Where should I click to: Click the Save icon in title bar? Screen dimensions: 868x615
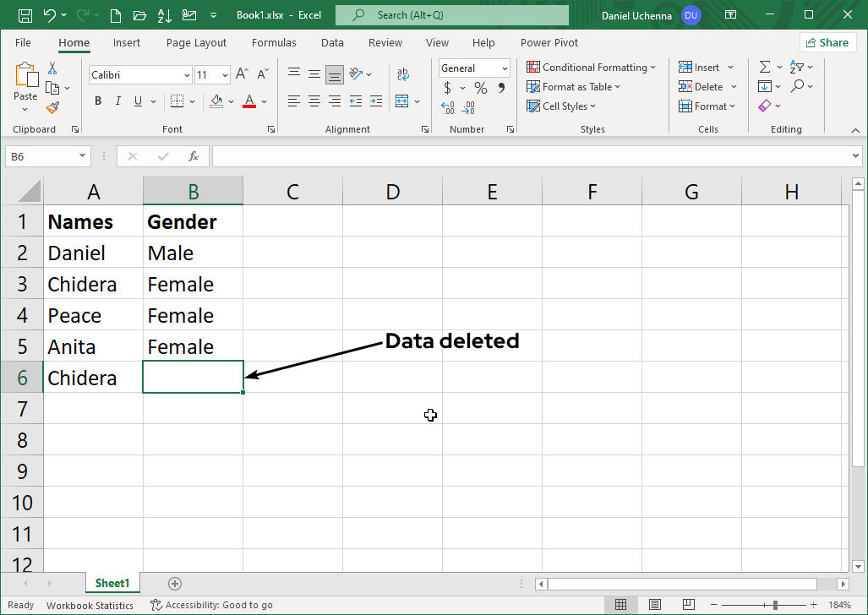[x=25, y=15]
